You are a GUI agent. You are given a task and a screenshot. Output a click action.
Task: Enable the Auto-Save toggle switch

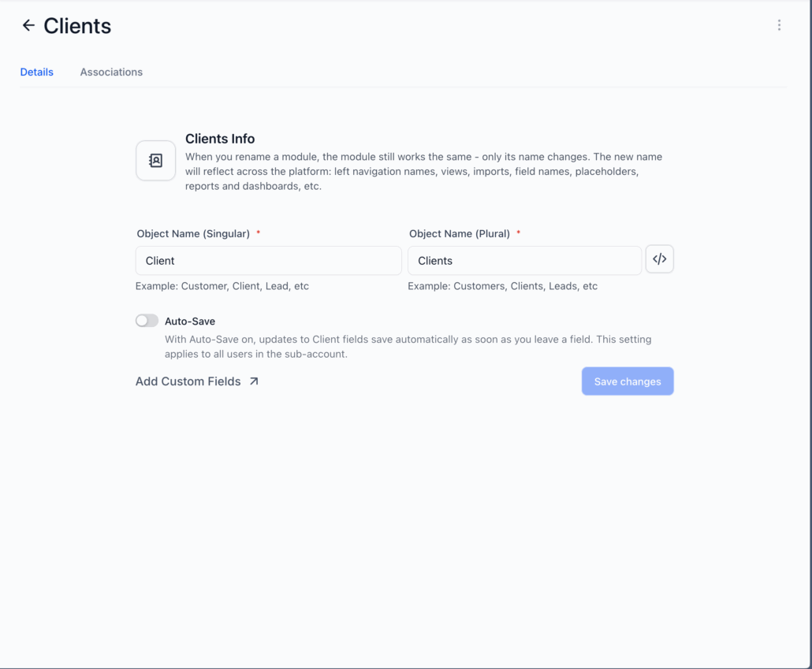pos(147,321)
